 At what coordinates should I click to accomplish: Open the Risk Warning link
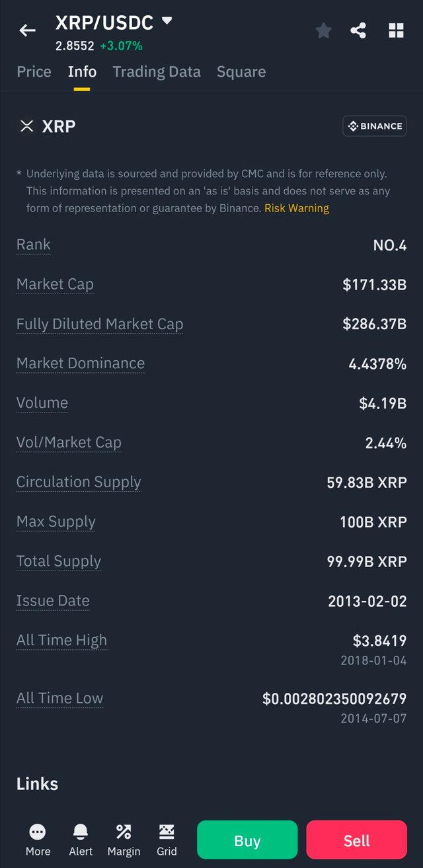point(297,208)
